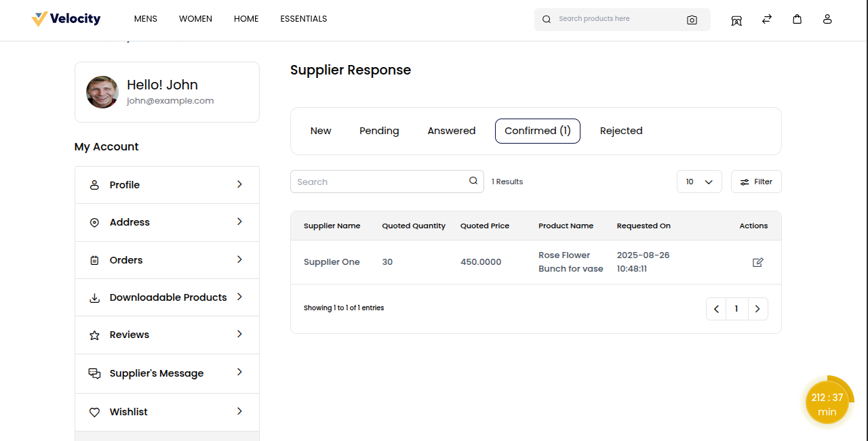Click the camera image search icon

point(692,20)
